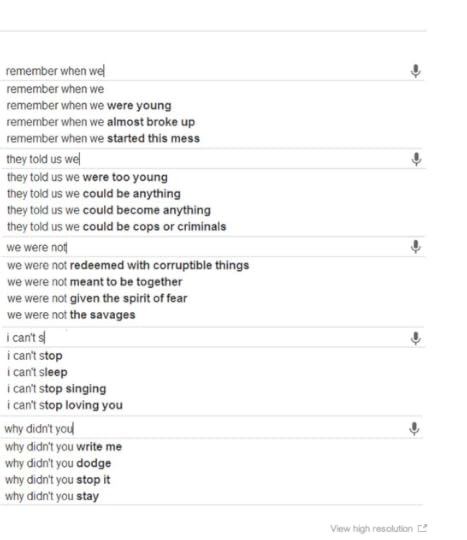
Task: Click microphone icon beside 'i can't s' search
Action: click(416, 338)
